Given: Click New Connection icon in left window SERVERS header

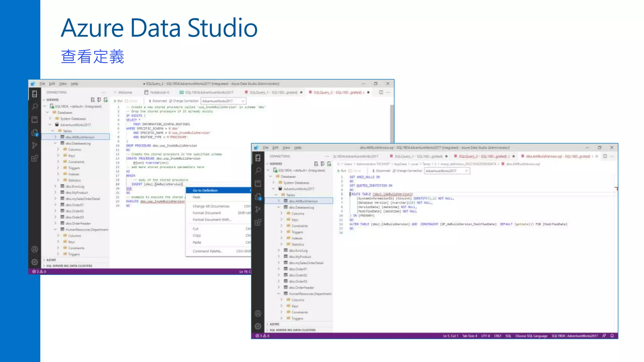Looking at the screenshot, I should coord(93,100).
